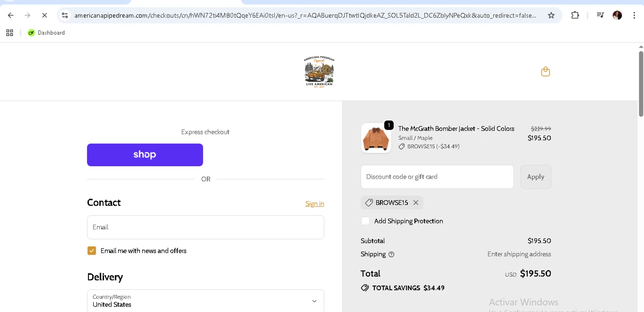Click the Americana Pipedream store logo
This screenshot has width=644, height=312.
[x=319, y=72]
